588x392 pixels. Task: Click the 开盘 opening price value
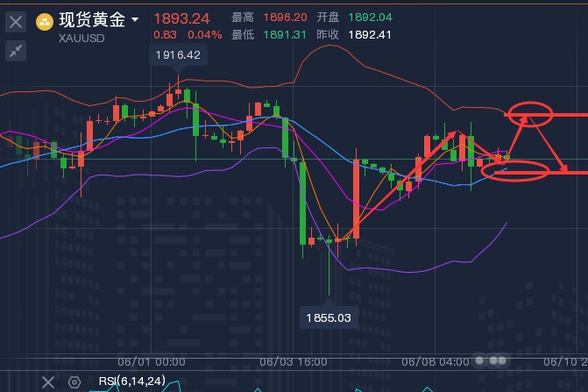(369, 18)
